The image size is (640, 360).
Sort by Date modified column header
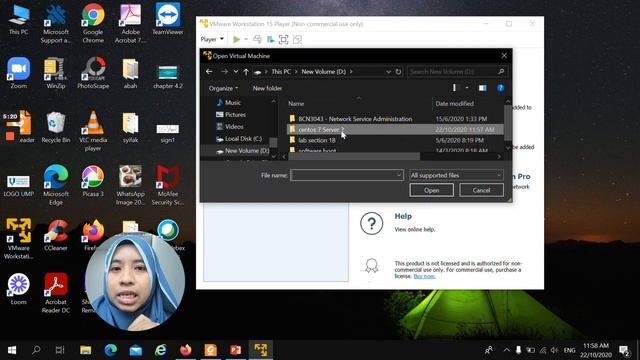454,104
